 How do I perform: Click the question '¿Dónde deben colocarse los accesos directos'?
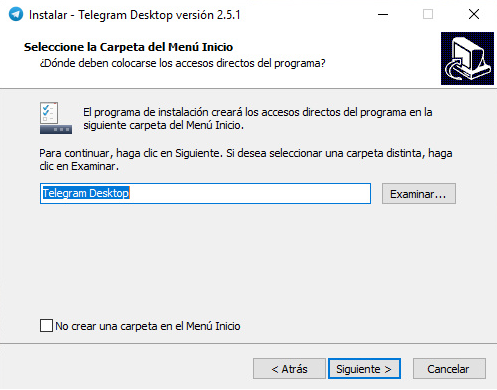pos(182,63)
